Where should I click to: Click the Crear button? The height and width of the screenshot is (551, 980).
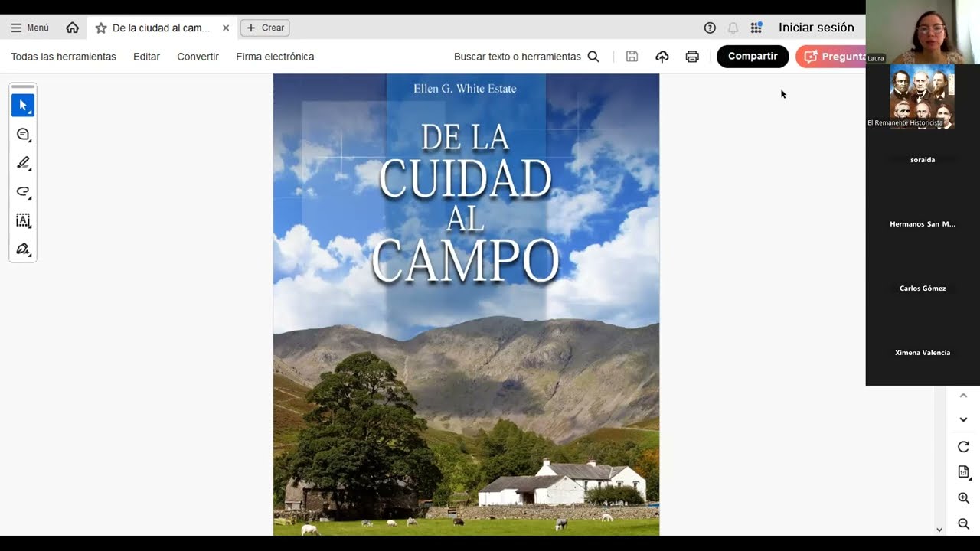tap(265, 28)
